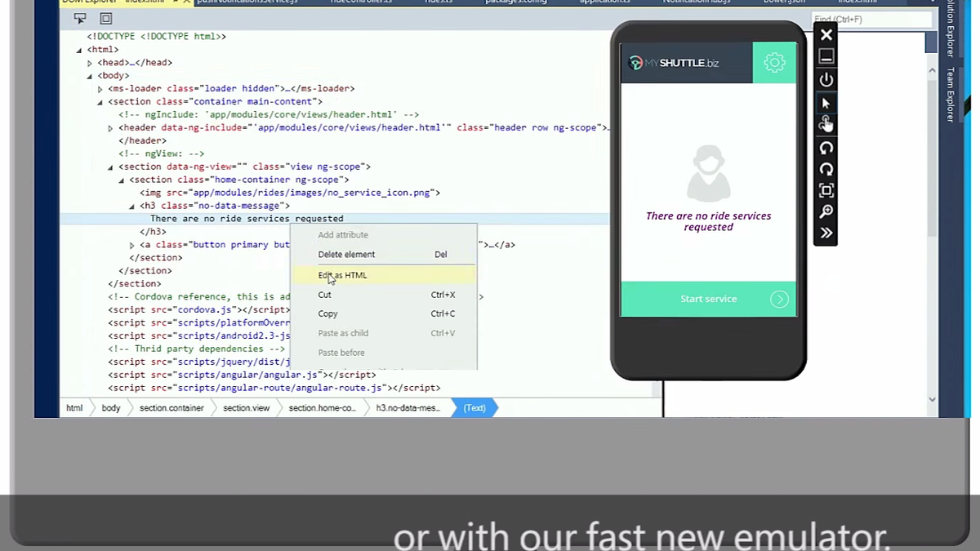The width and height of the screenshot is (980, 551).
Task: Click section.view breadcrumb
Action: point(246,408)
